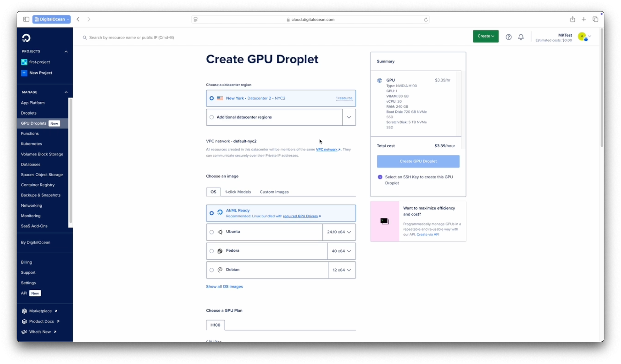Select the New York Datacenter 2 radio button
Viewport: 621px width, 364px height.
211,98
